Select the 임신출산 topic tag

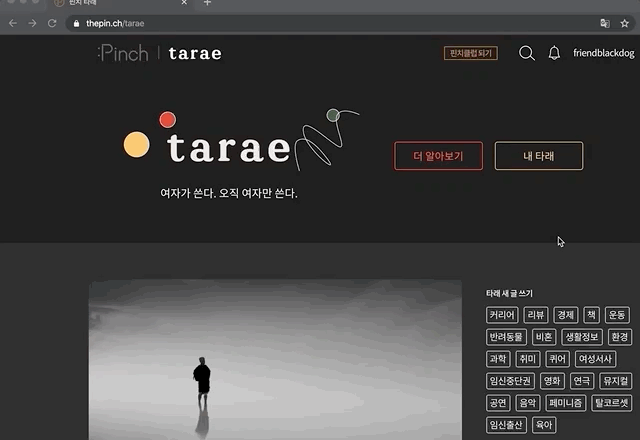[x=506, y=425]
